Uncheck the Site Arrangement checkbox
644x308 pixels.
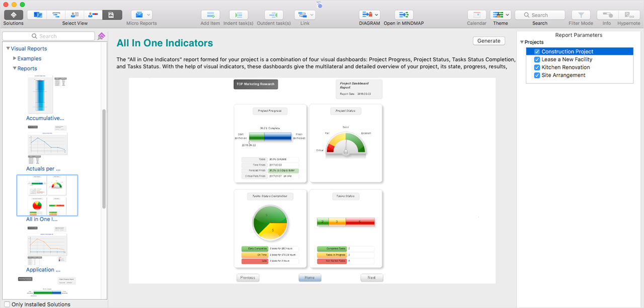537,75
